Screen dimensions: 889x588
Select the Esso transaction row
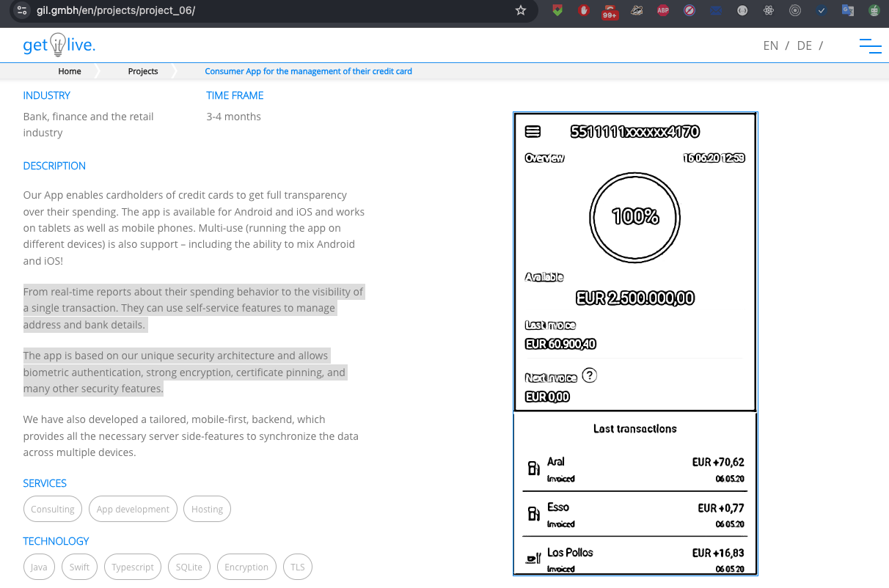(x=635, y=514)
